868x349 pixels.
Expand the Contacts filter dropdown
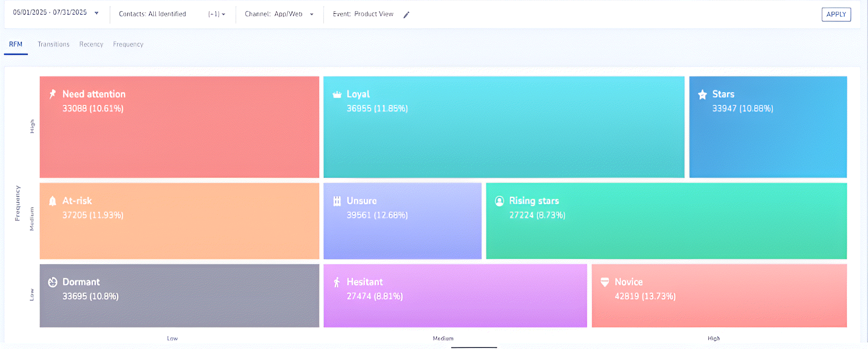tap(223, 14)
